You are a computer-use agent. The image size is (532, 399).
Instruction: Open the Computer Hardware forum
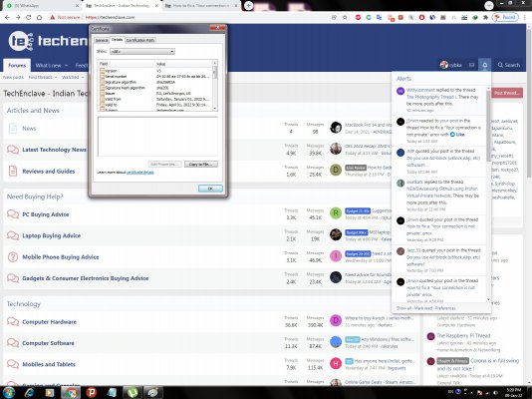pyautogui.click(x=49, y=322)
